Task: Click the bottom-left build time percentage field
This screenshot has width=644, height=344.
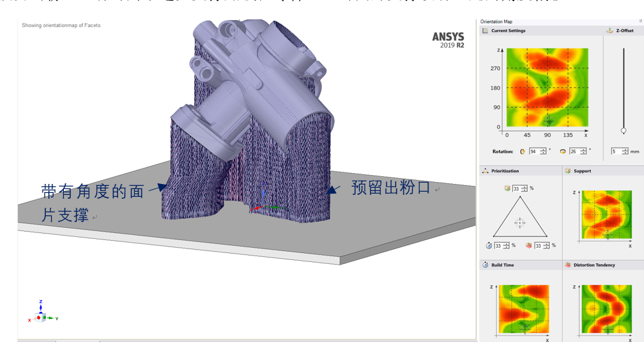Action: pos(498,246)
